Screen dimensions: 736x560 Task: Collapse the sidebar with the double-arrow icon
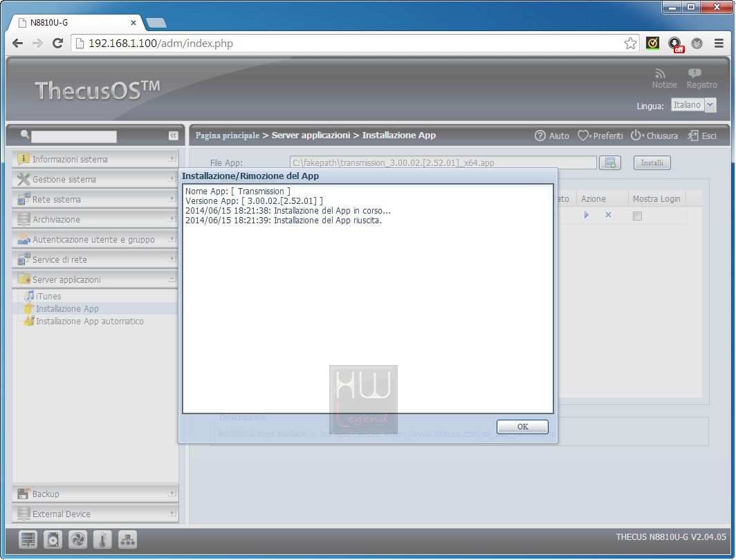173,136
